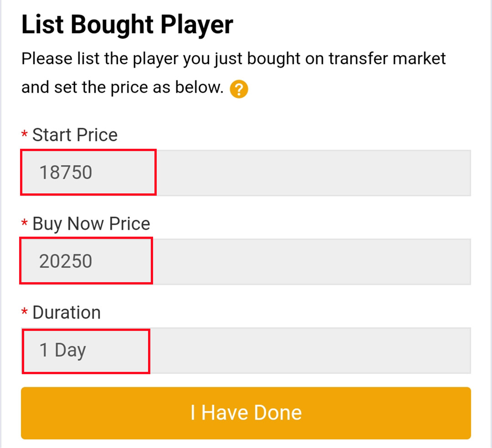Click the red asterisk beside Buy Now Price
The height and width of the screenshot is (448, 492).
click(25, 224)
